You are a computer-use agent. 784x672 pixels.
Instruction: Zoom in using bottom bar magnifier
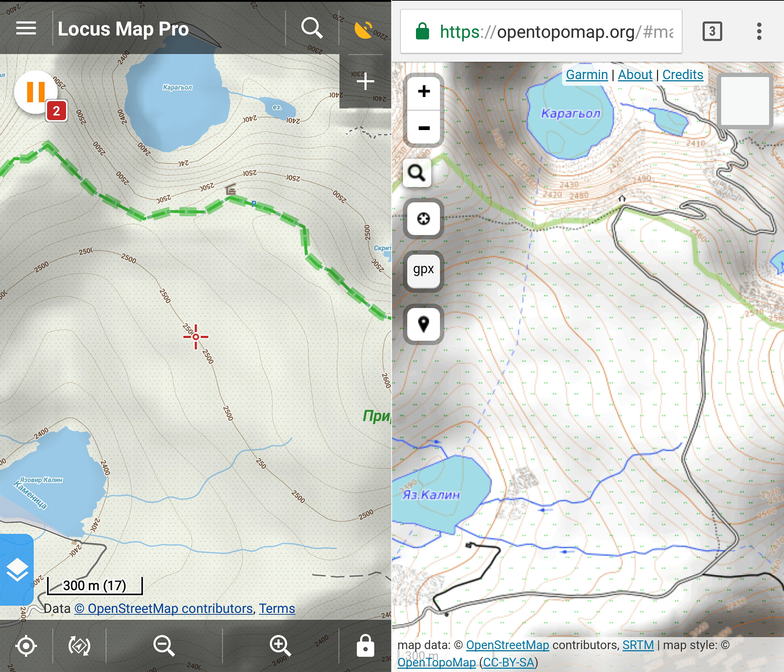click(280, 645)
